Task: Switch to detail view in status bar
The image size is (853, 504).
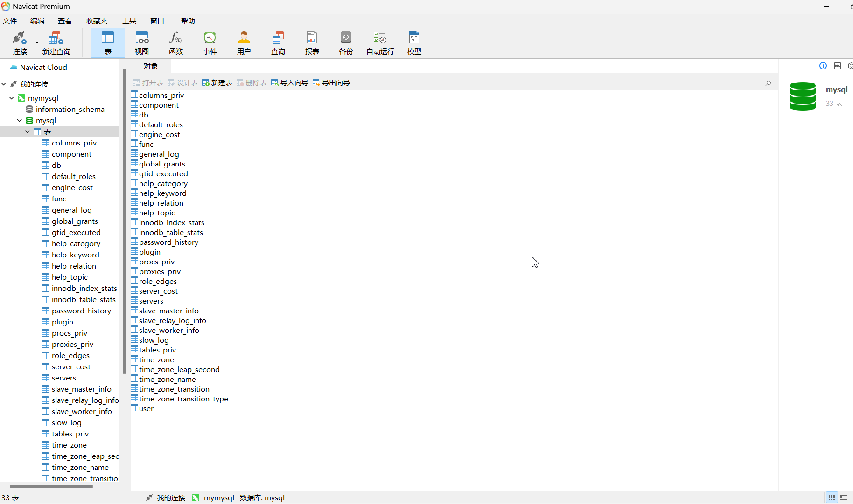Action: click(844, 497)
